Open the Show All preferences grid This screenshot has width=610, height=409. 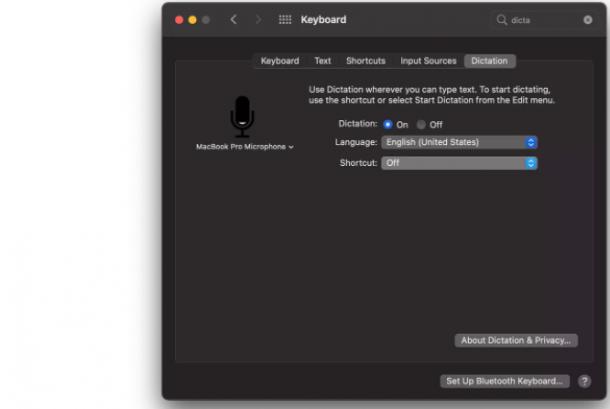click(x=285, y=19)
